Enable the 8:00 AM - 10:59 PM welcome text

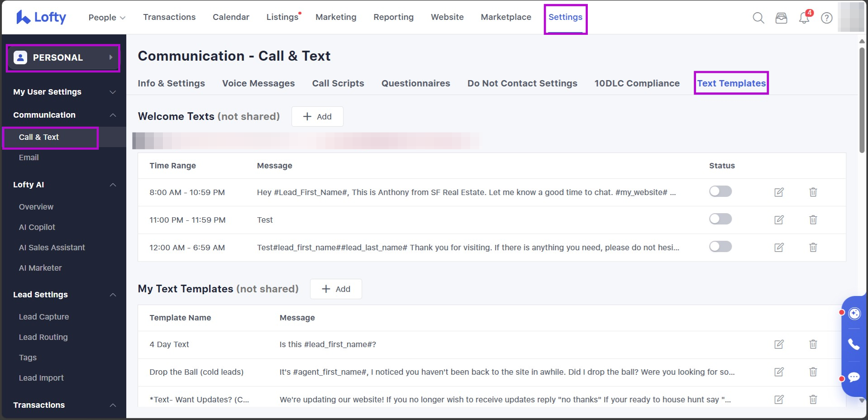(x=720, y=191)
